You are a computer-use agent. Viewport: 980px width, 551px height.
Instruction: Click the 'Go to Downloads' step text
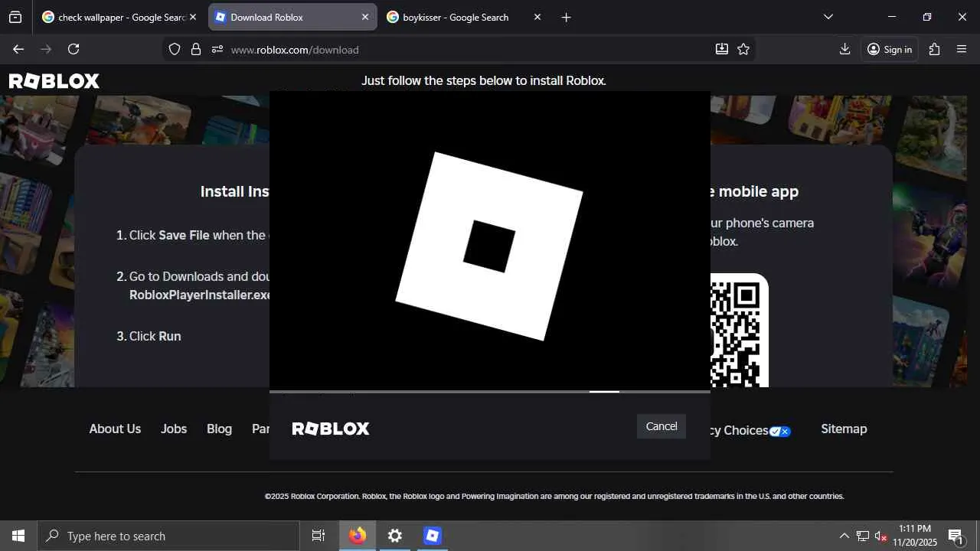[x=199, y=276]
